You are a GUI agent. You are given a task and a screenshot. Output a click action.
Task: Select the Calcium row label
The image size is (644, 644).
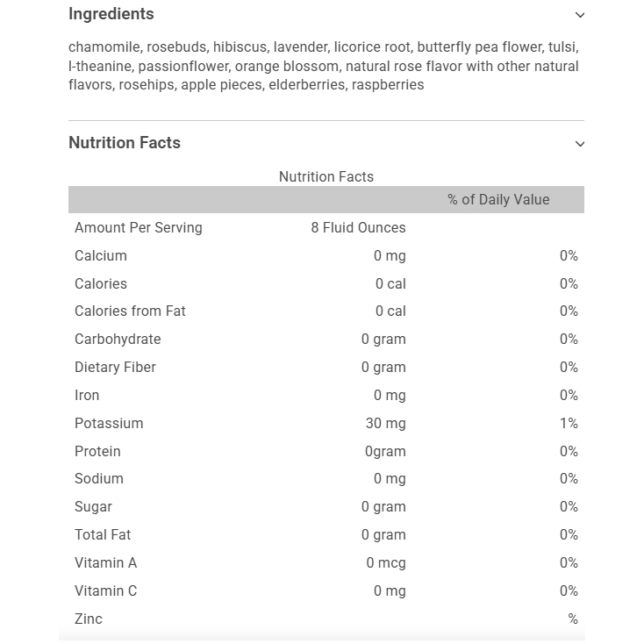[x=101, y=256]
